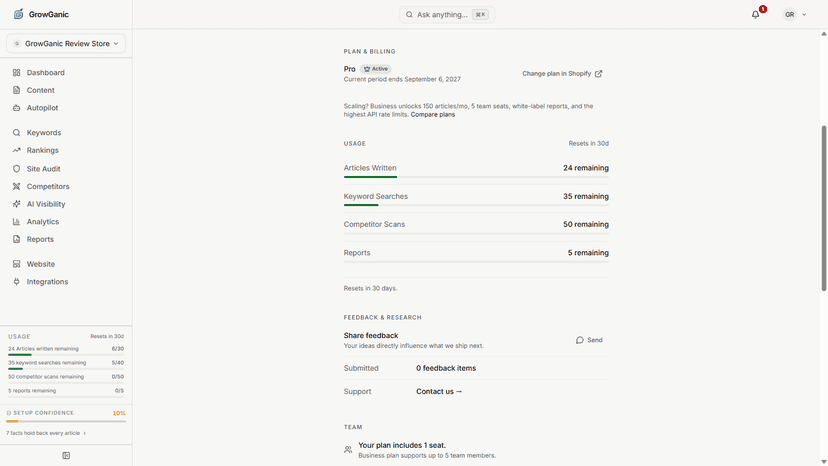Click the Setup Confidence progress bar
Screen dimensions: 828x466
point(66,422)
